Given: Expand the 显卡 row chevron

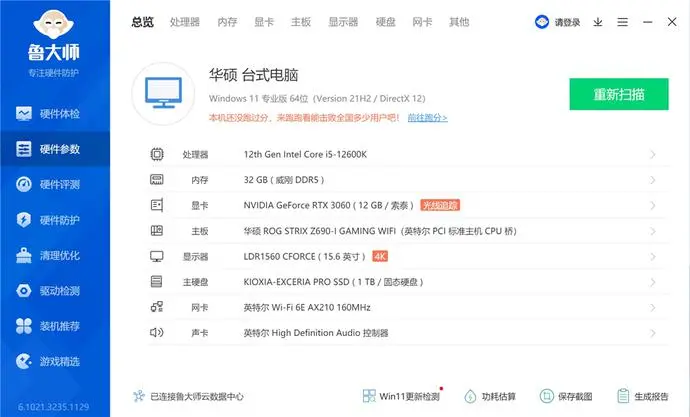Looking at the screenshot, I should (x=653, y=205).
